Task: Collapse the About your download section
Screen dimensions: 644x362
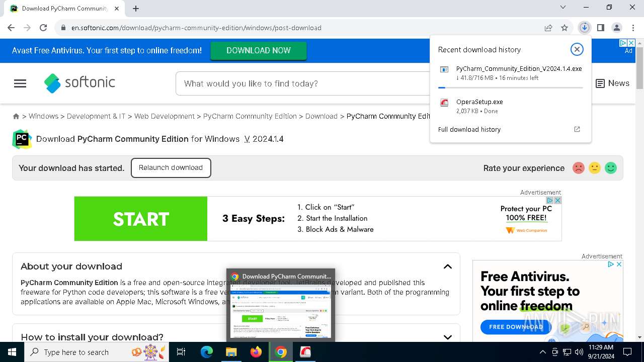Action: tap(447, 266)
